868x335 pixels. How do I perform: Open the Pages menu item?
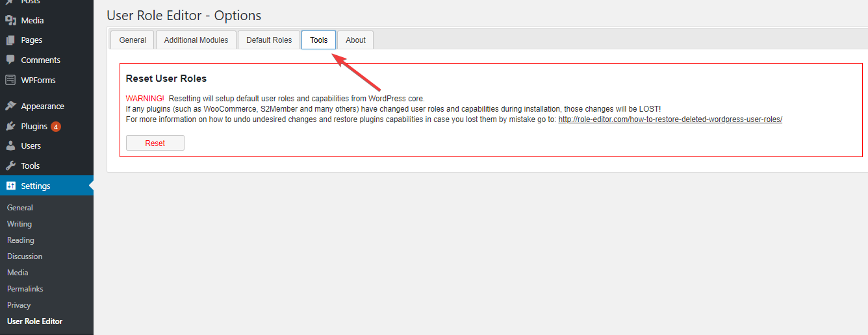tap(47, 40)
